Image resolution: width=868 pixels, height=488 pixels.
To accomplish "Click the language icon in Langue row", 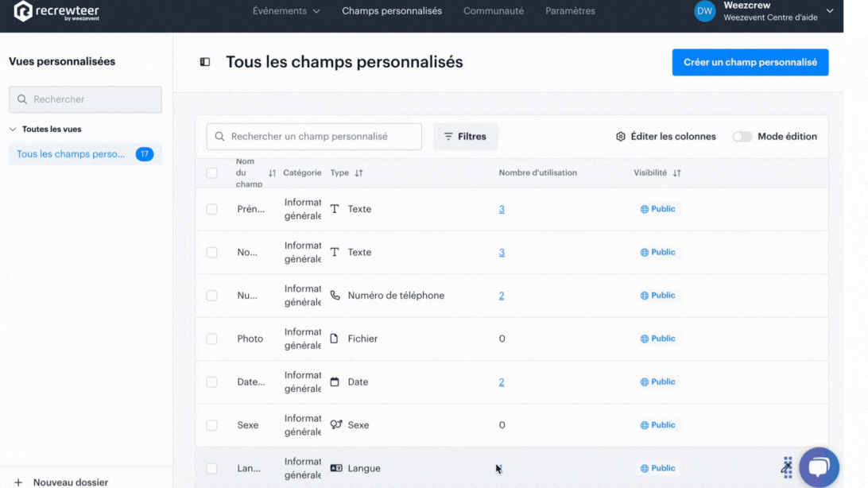I will coord(336,468).
